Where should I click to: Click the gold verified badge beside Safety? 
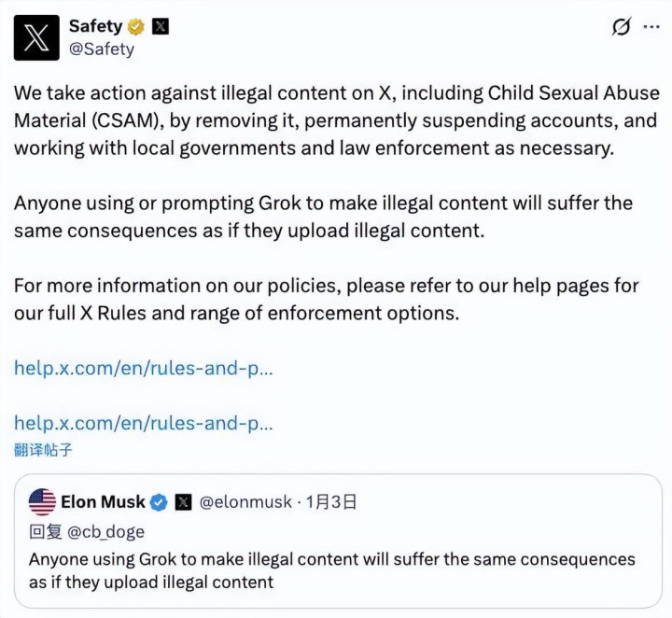click(136, 27)
